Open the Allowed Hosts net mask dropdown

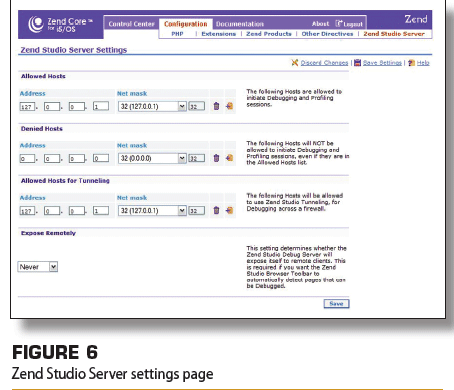[182, 106]
